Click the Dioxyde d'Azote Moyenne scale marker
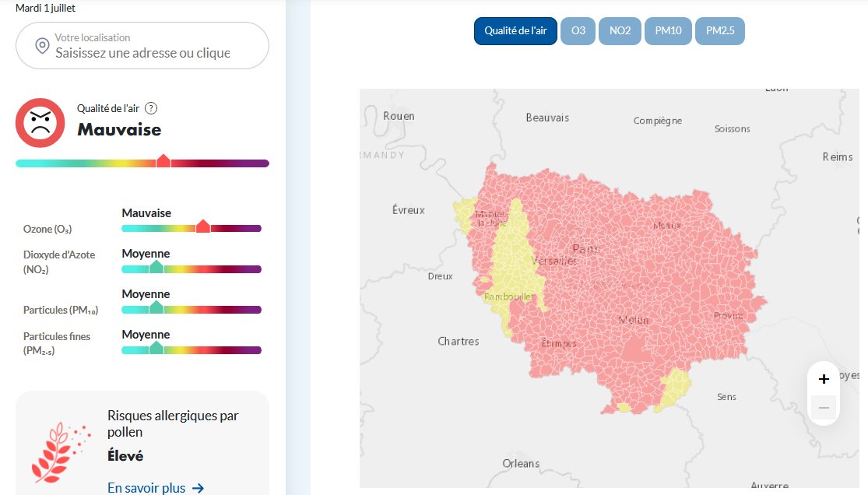The image size is (868, 495). coord(156,267)
